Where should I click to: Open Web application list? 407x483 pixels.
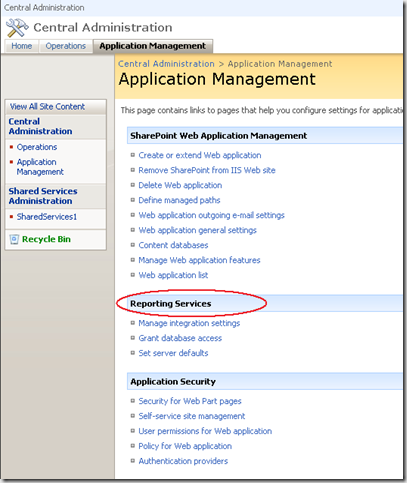click(173, 275)
